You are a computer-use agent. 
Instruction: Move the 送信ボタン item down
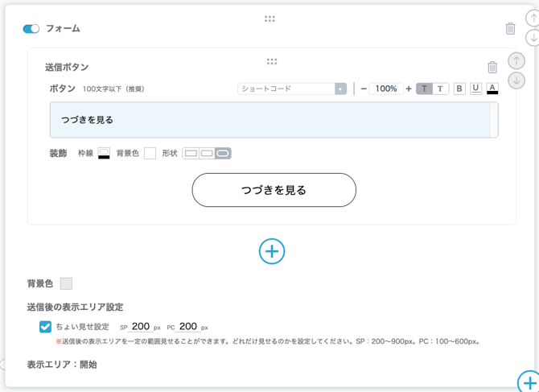click(x=516, y=80)
